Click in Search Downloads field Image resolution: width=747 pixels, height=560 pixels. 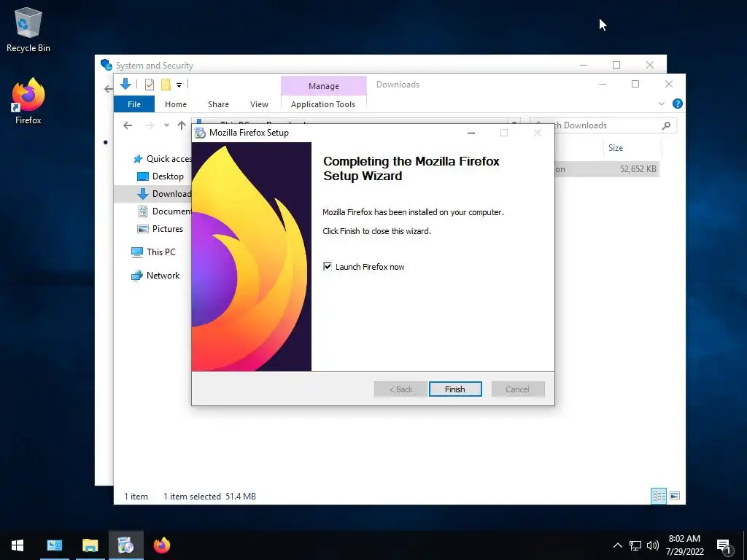(x=603, y=125)
